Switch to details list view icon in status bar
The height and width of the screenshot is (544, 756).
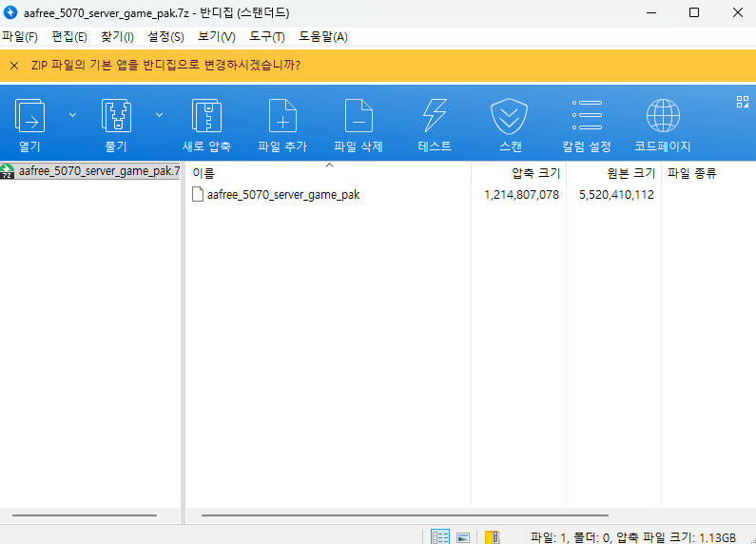(439, 536)
